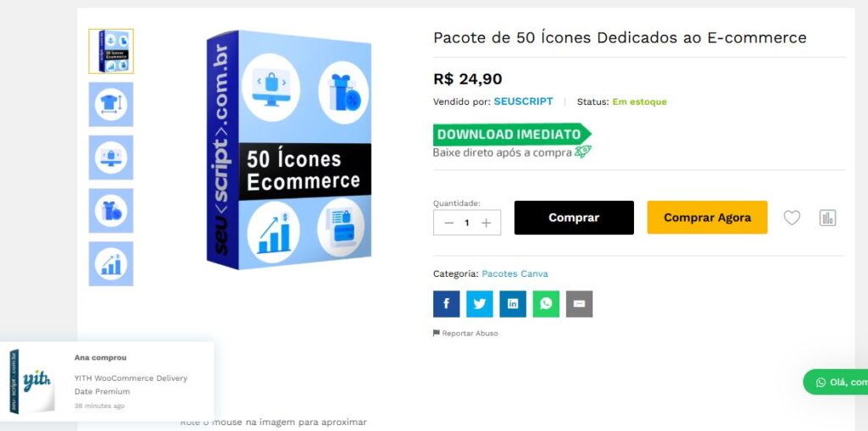Click the Reportar Abuso flag link
This screenshot has width=868, height=431.
[x=465, y=333]
